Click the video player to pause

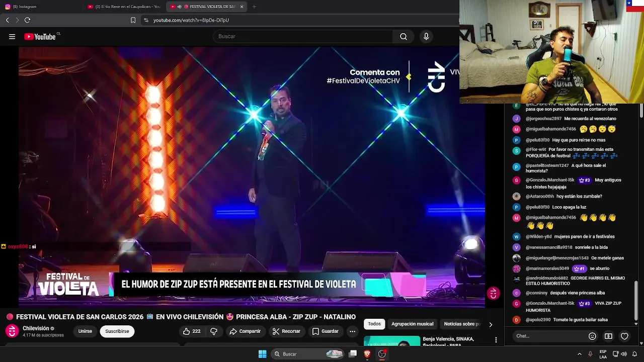click(252, 176)
